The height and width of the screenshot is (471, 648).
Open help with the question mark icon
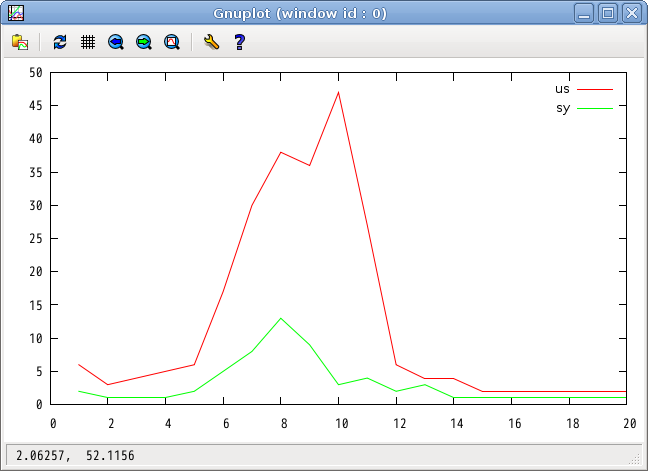coord(239,42)
